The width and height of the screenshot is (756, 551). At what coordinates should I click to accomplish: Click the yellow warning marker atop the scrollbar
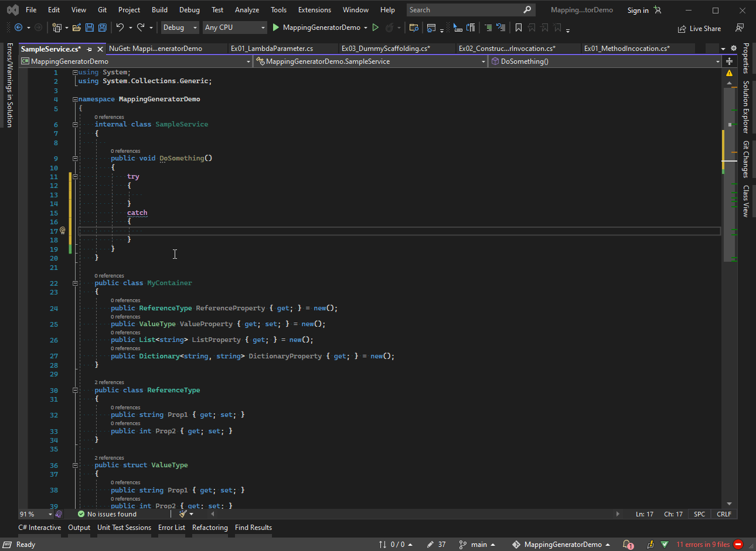coord(730,73)
